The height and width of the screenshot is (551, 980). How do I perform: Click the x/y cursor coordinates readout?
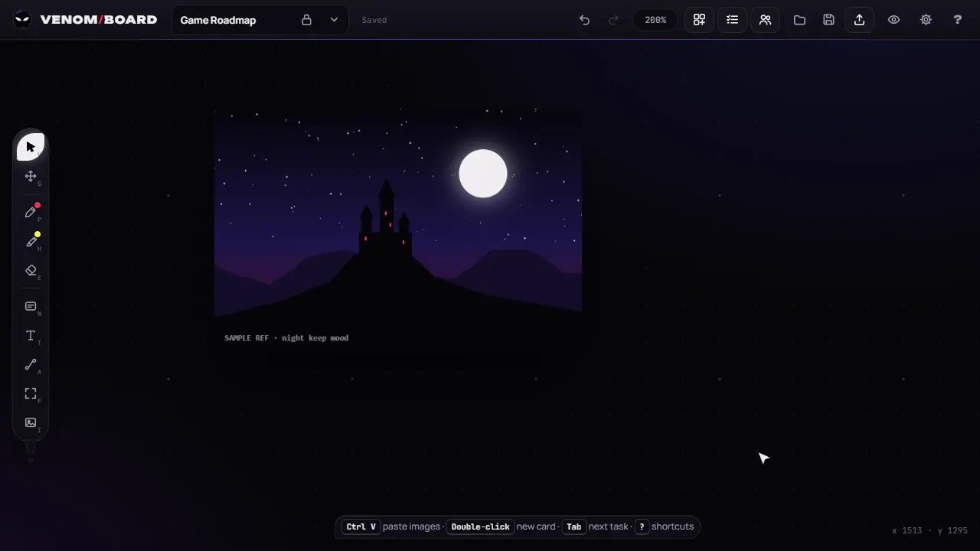click(x=929, y=530)
